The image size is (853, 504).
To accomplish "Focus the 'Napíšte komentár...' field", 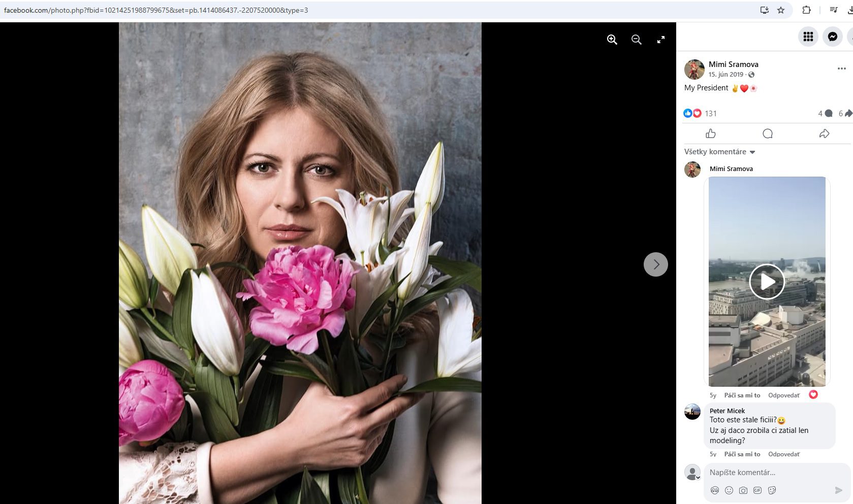I will point(767,473).
